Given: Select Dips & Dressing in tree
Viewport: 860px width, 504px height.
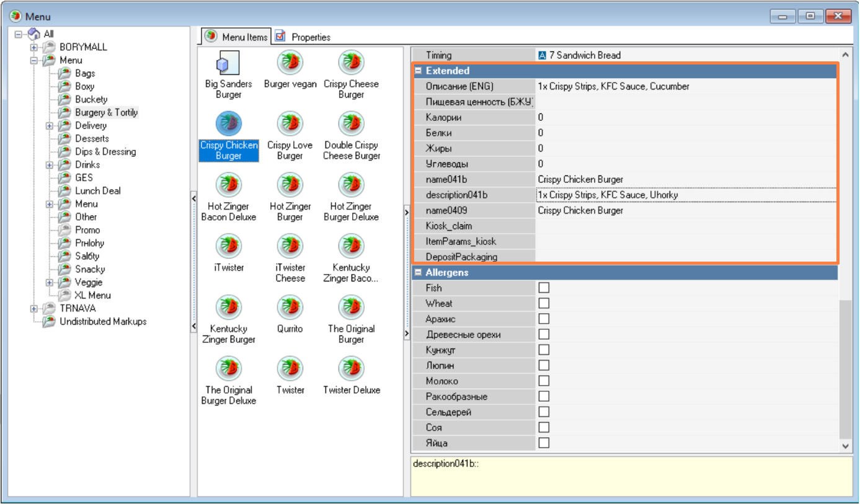Looking at the screenshot, I should pos(105,151).
